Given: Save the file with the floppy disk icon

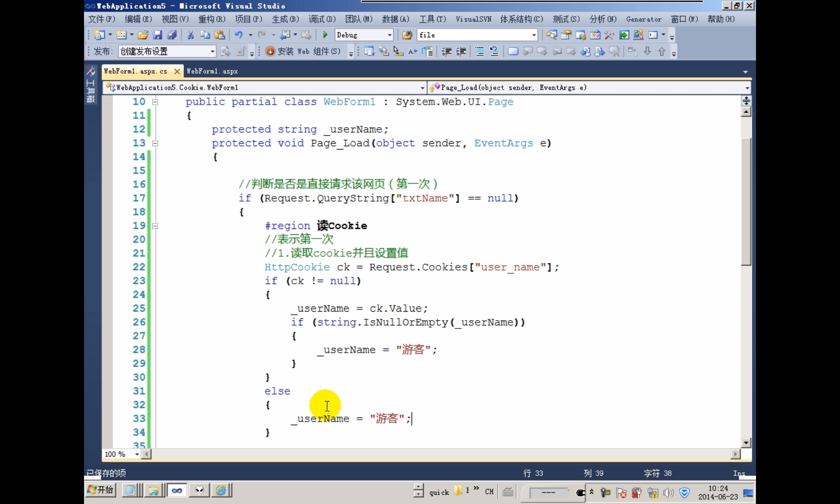Looking at the screenshot, I should pyautogui.click(x=157, y=35).
